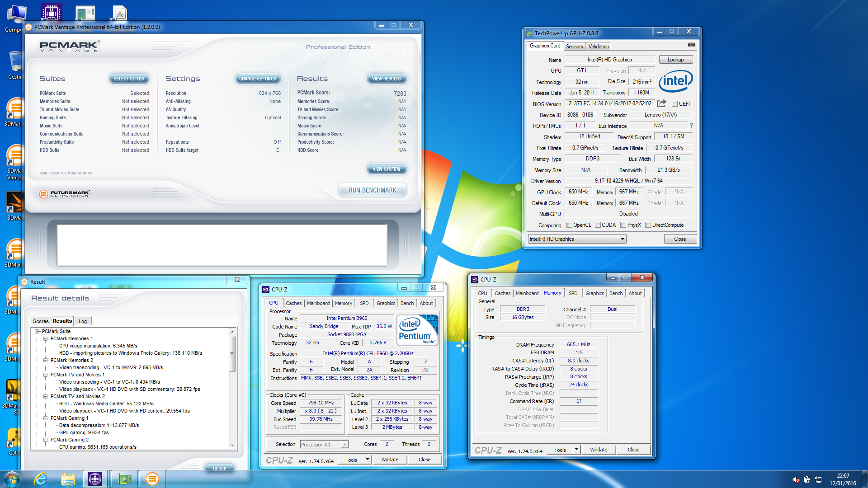Toggle the UEFI checkbox in GPU-Z
The height and width of the screenshot is (488, 868).
675,104
